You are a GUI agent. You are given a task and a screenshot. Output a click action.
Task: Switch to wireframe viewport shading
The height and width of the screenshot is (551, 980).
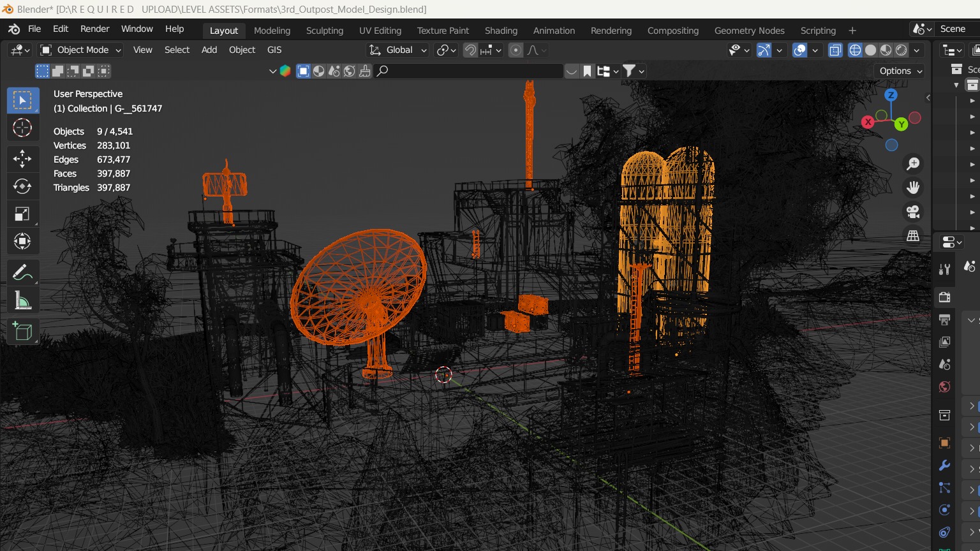[x=855, y=50]
